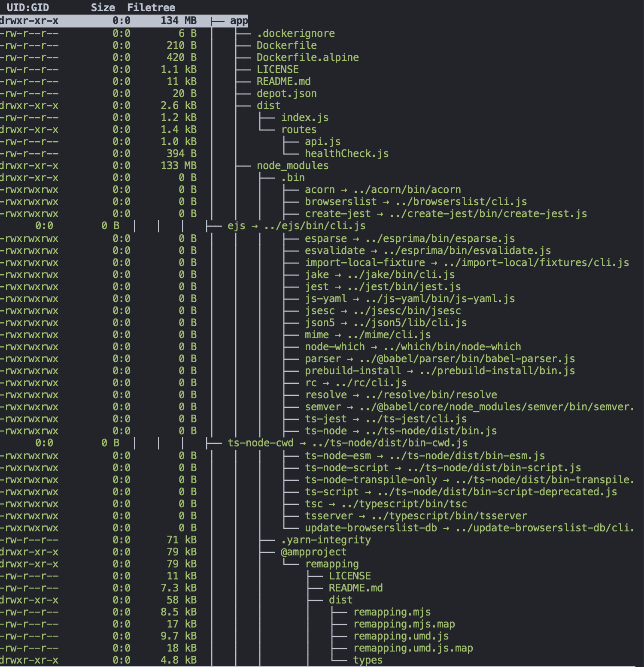Collapse the .bin directory
Image resolution: width=644 pixels, height=667 pixels.
click(293, 178)
